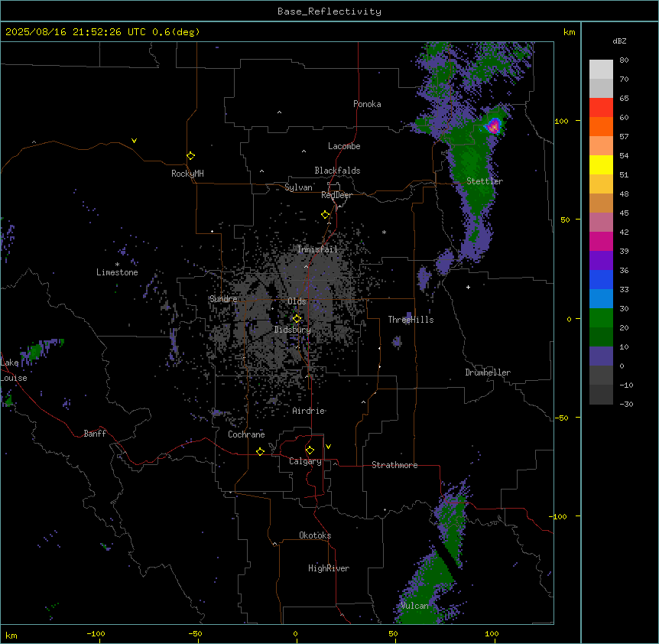Click the RedDeer city label
Screen dimensions: 659x644
click(x=336, y=195)
